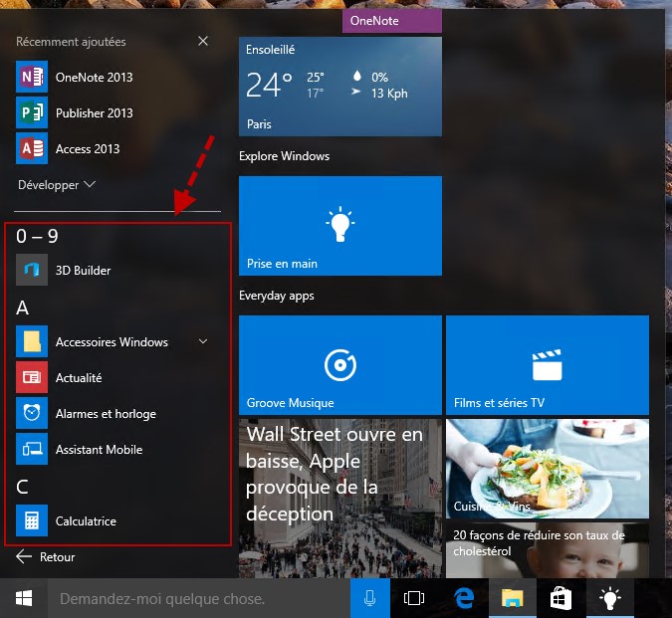Open the Get Started lightbulb taskbar icon

coord(610,598)
